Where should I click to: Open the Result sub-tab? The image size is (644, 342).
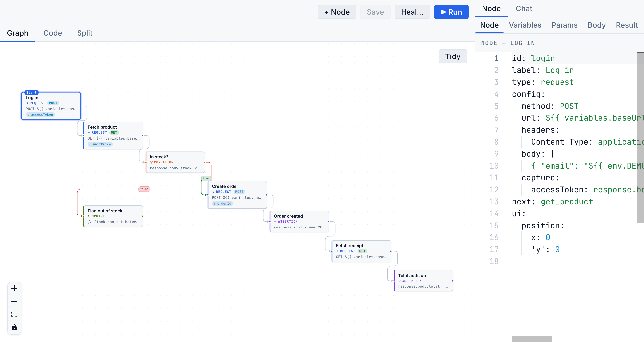(x=627, y=25)
